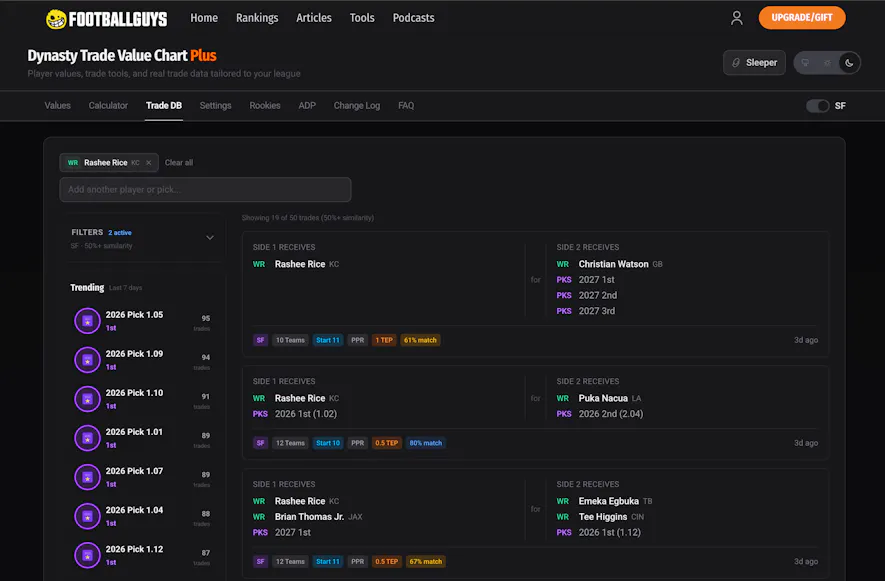Screen dimensions: 885x581
Task: Remove the Rashee Rice filter chip
Action: [149, 162]
